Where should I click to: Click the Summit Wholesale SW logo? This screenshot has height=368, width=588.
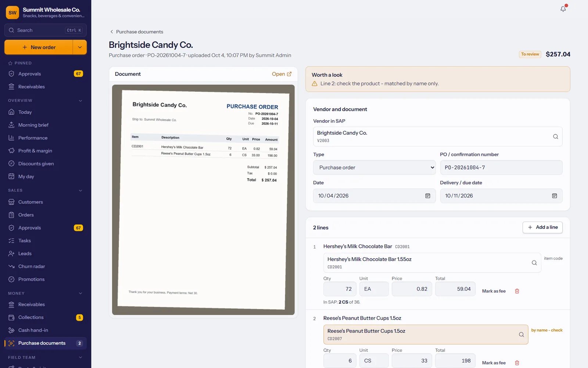pos(12,13)
